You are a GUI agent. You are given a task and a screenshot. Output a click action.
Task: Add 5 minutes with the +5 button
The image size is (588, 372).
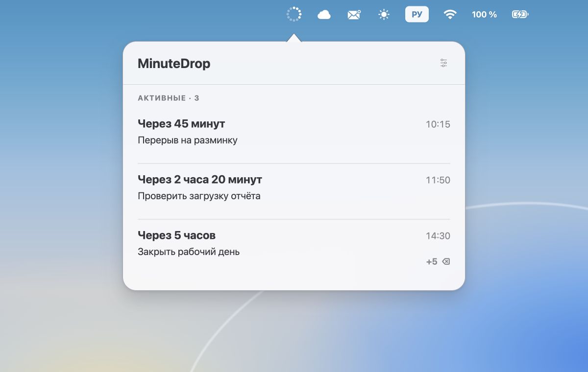click(x=432, y=262)
